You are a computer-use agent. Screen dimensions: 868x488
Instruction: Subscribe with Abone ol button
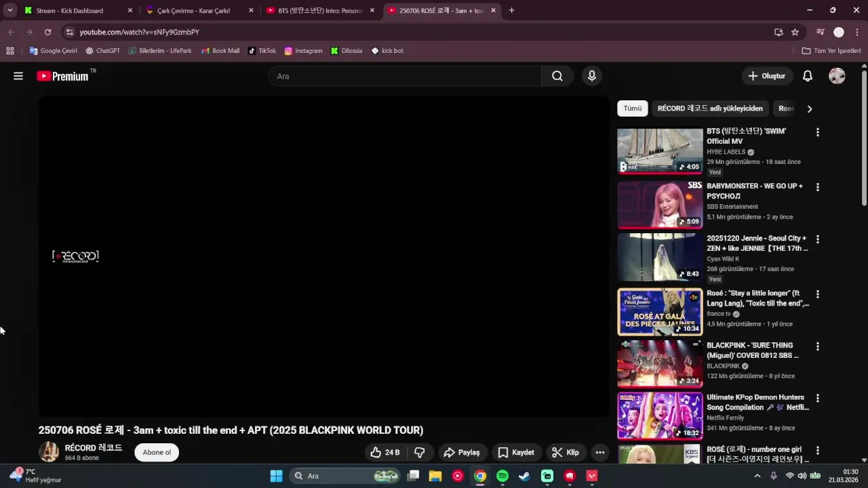click(157, 452)
